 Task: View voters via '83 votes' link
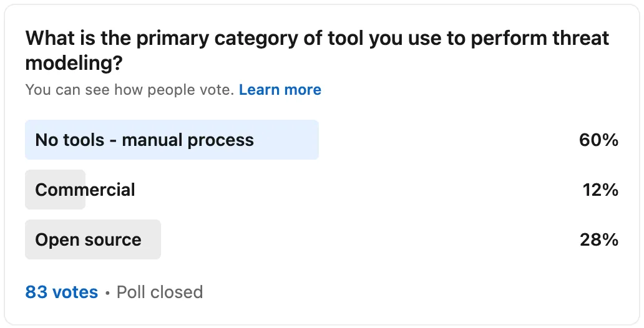click(62, 292)
